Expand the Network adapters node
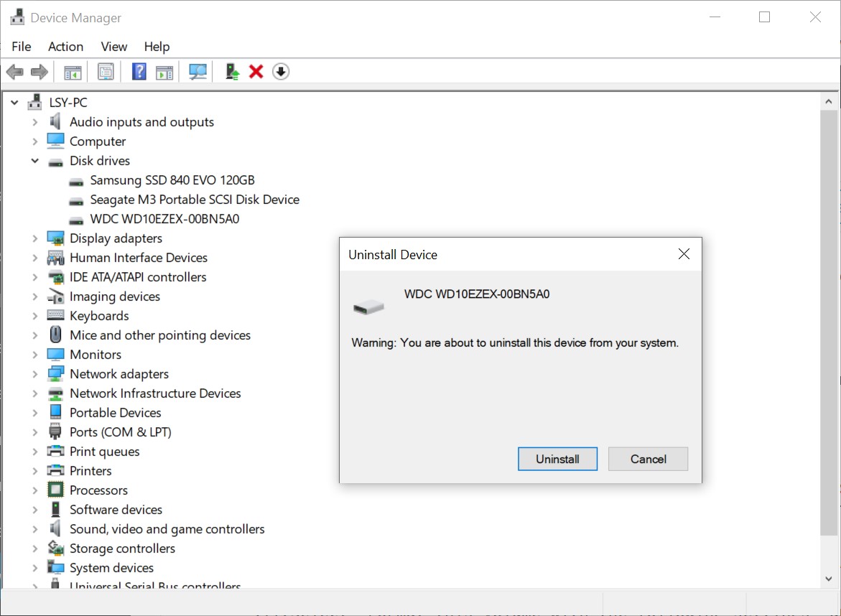Image resolution: width=841 pixels, height=616 pixels. [x=34, y=374]
